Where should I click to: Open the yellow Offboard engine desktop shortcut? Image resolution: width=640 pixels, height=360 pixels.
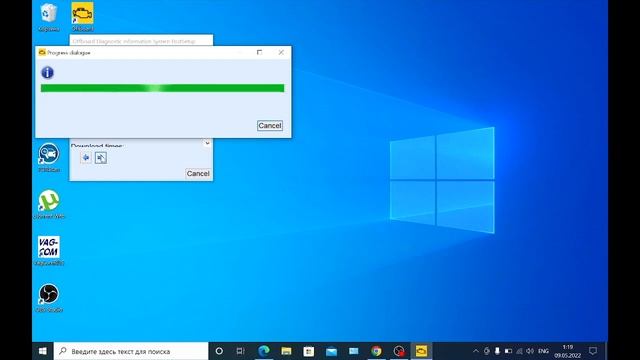click(82, 17)
